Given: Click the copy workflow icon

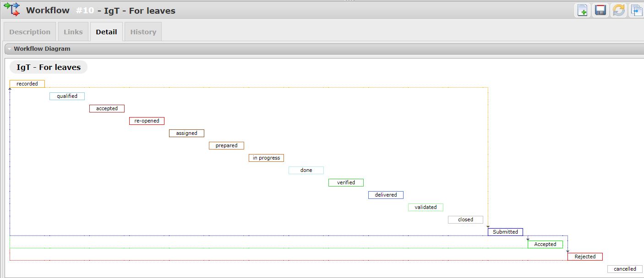Looking at the screenshot, I should pyautogui.click(x=637, y=10).
